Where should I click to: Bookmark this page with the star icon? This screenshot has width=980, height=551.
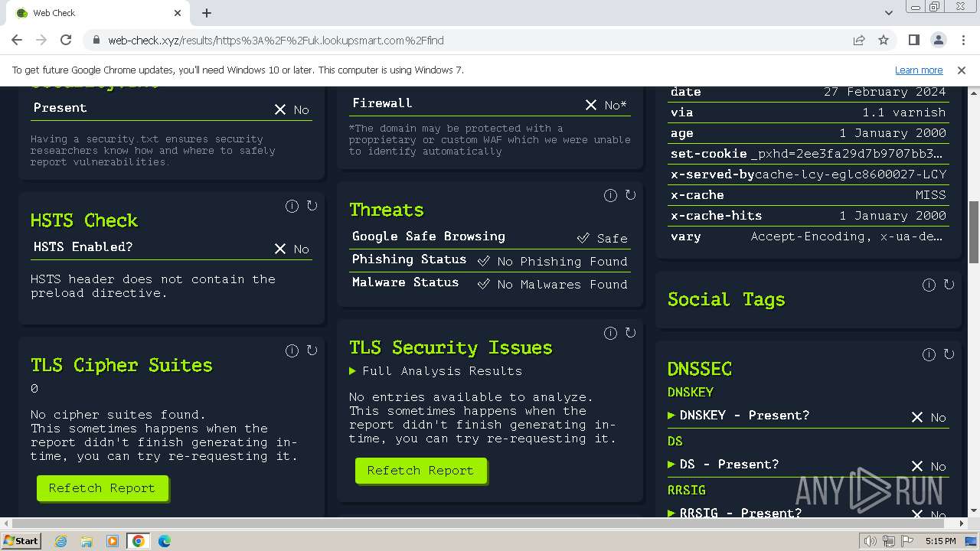[x=884, y=40]
